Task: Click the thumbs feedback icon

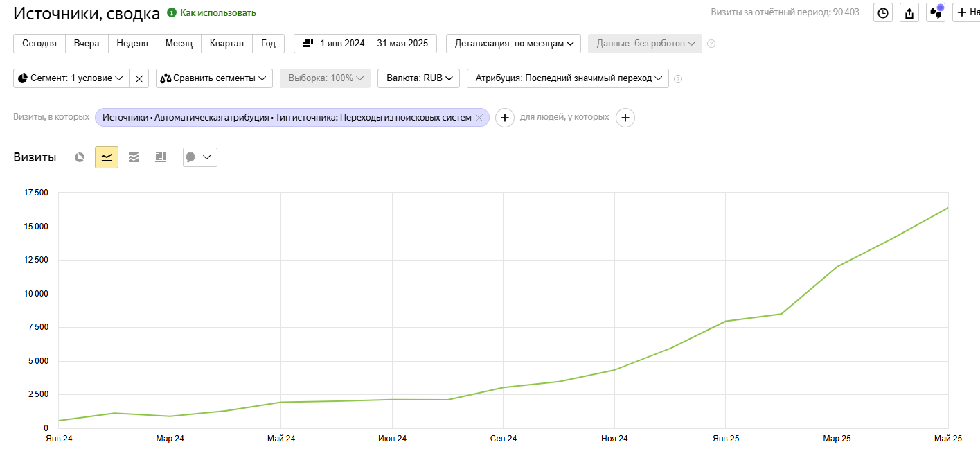Action: 935,12
